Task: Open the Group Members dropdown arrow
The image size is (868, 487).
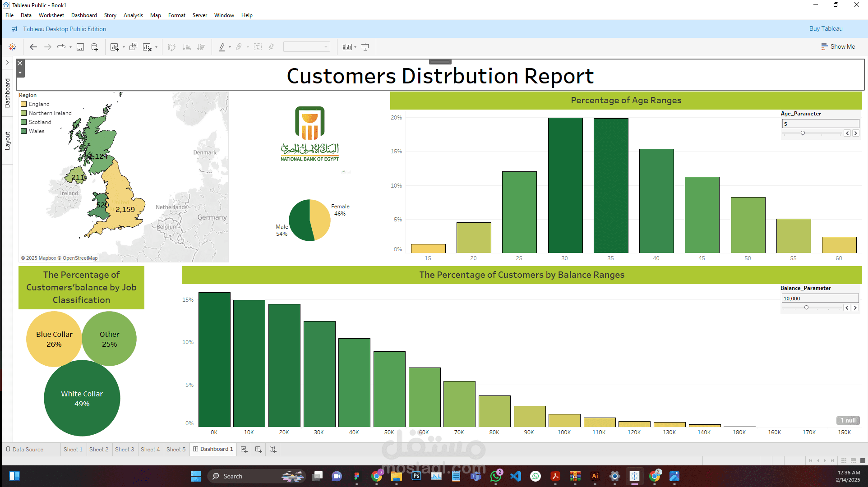Action: coord(248,47)
